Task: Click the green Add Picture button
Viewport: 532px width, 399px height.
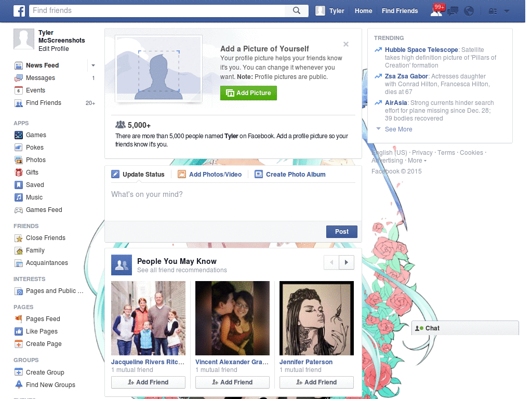Action: tap(248, 93)
